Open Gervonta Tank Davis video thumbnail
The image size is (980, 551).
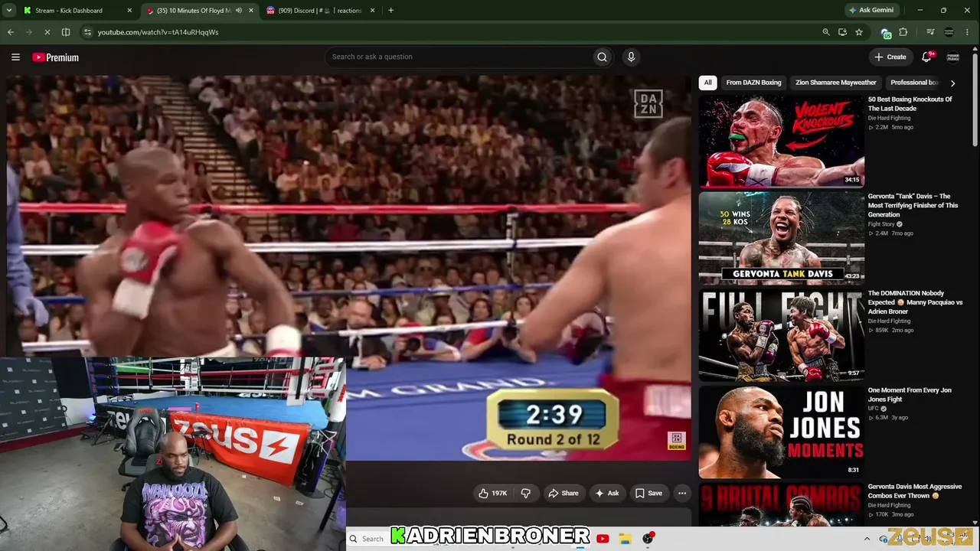[x=781, y=238]
